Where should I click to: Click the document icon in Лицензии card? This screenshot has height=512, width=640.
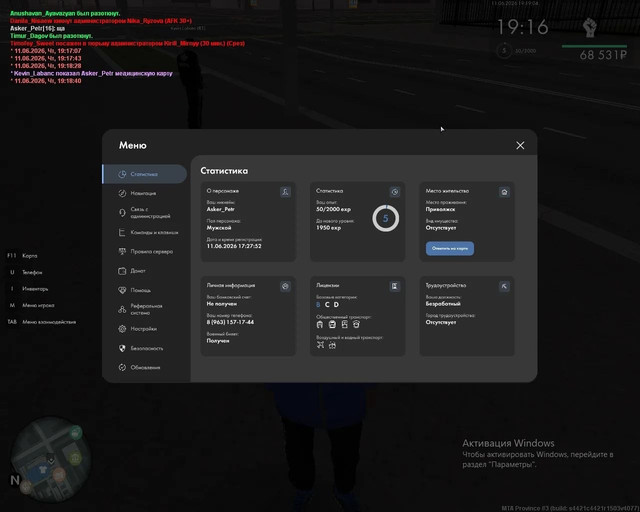coord(395,287)
